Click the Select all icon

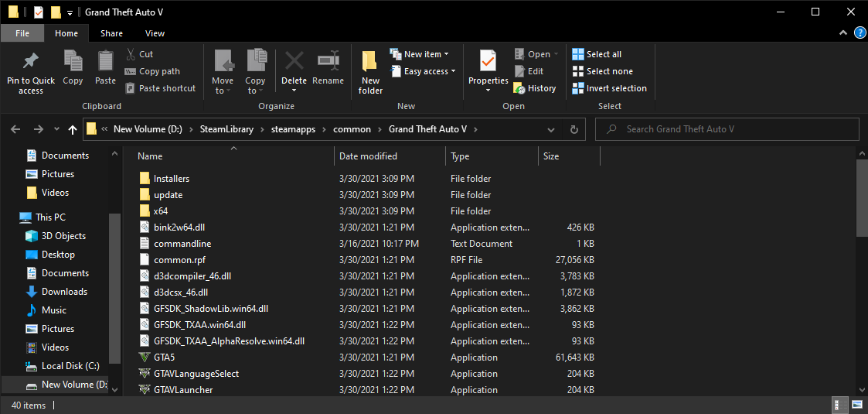[578, 54]
